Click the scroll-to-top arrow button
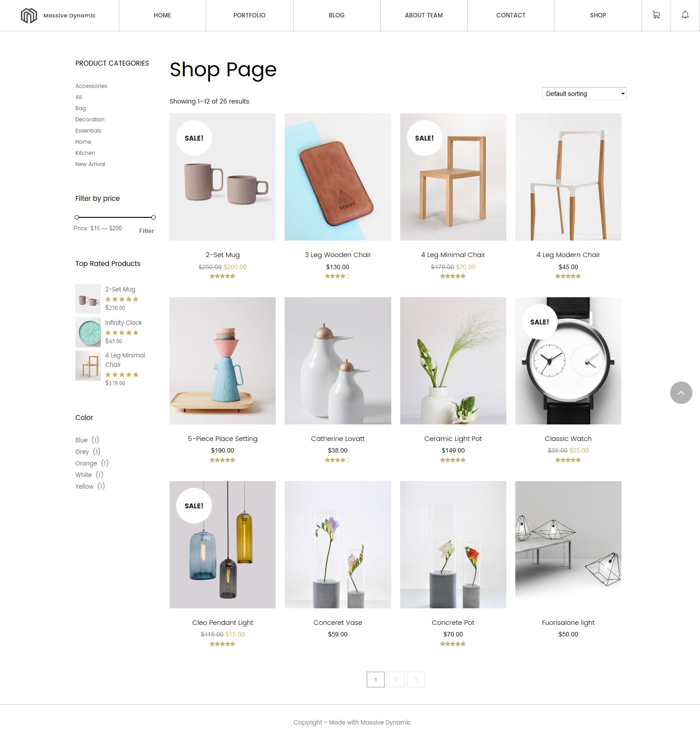The image size is (700, 740). 681,393
